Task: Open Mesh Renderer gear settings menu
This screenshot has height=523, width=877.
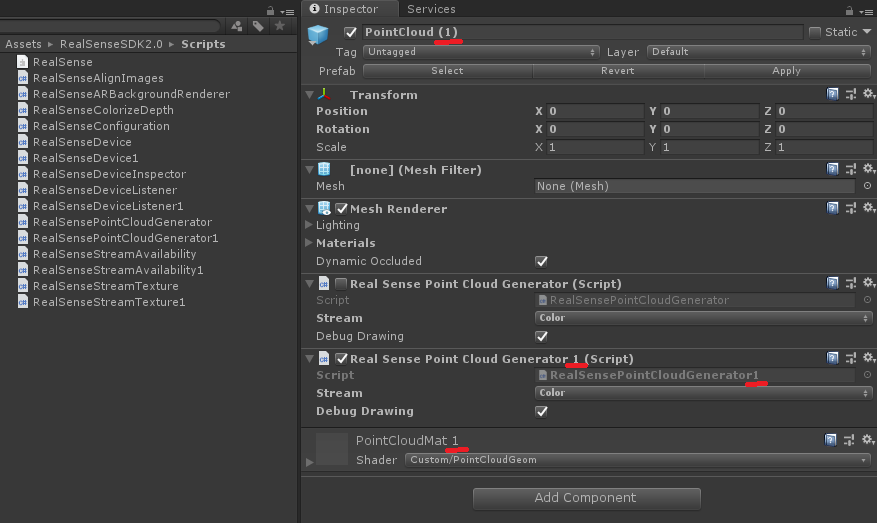Action: tap(868, 208)
